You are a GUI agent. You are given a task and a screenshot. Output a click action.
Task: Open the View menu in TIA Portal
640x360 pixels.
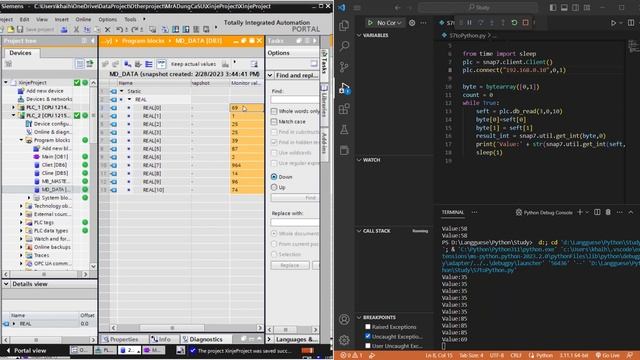[42, 19]
